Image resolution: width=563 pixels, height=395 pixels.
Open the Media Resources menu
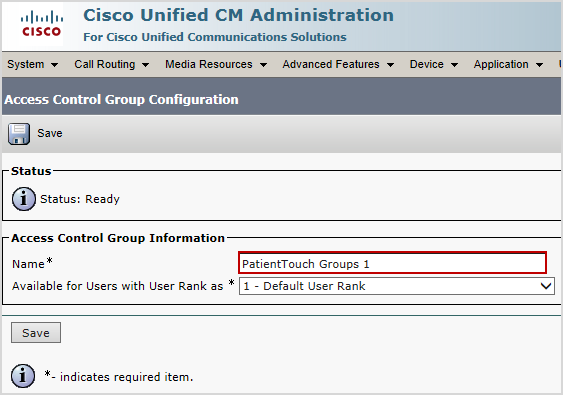[x=216, y=64]
